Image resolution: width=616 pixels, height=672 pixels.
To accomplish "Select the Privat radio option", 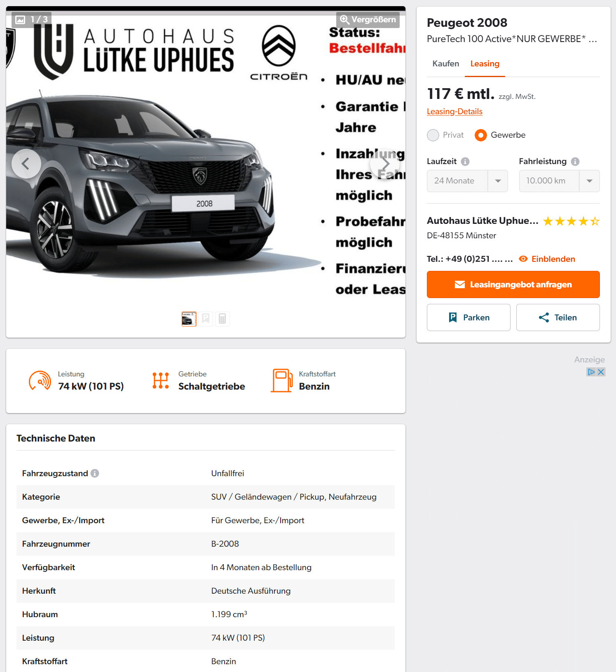I will coord(433,135).
